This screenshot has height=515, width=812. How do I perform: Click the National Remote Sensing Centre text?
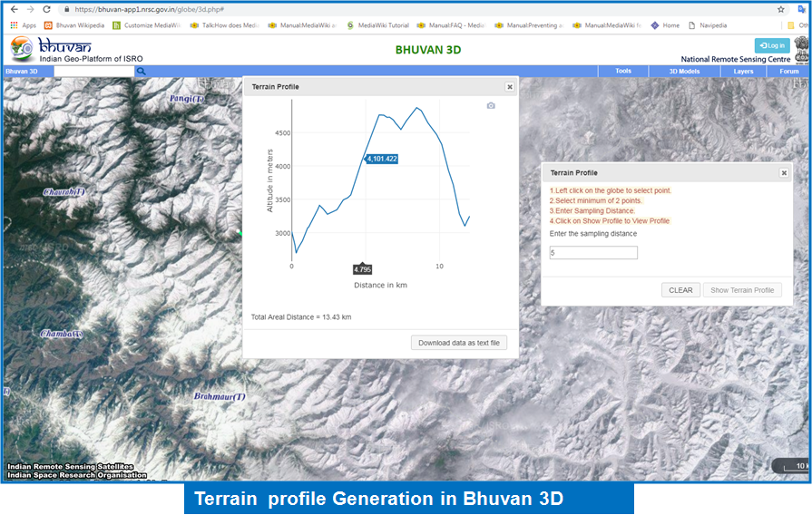pyautogui.click(x=736, y=59)
